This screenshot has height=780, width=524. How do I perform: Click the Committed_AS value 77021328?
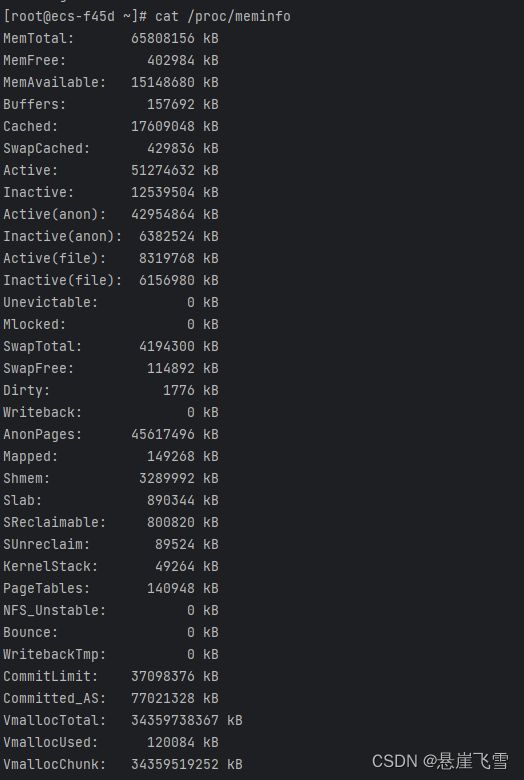click(x=163, y=698)
